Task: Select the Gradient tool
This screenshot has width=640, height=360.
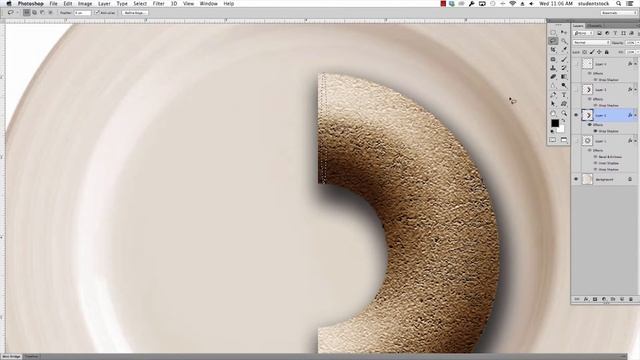Action: tap(564, 77)
